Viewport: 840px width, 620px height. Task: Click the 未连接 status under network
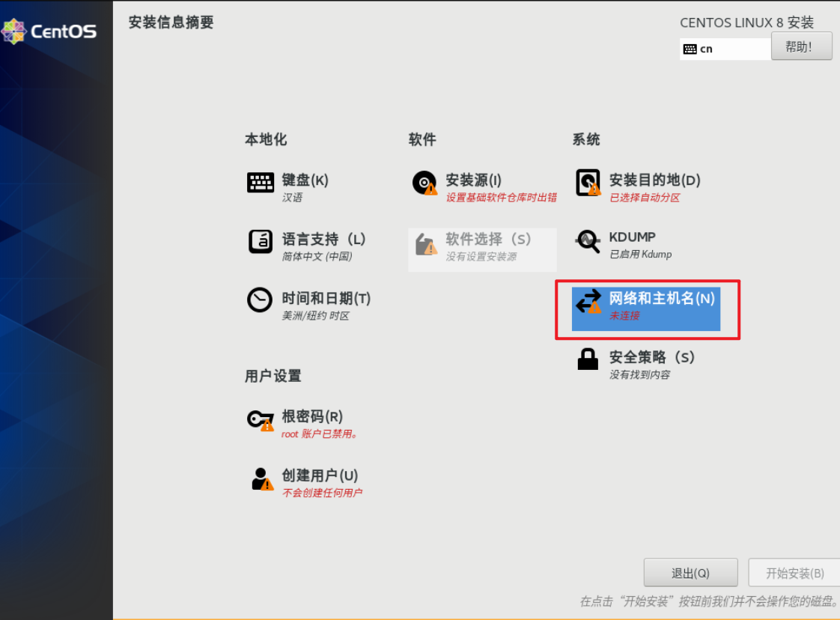[x=624, y=316]
